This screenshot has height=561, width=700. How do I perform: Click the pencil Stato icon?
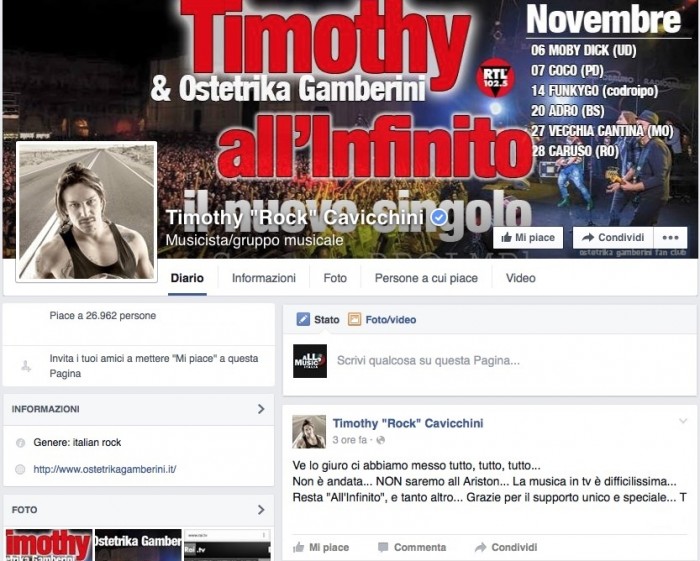(x=303, y=320)
